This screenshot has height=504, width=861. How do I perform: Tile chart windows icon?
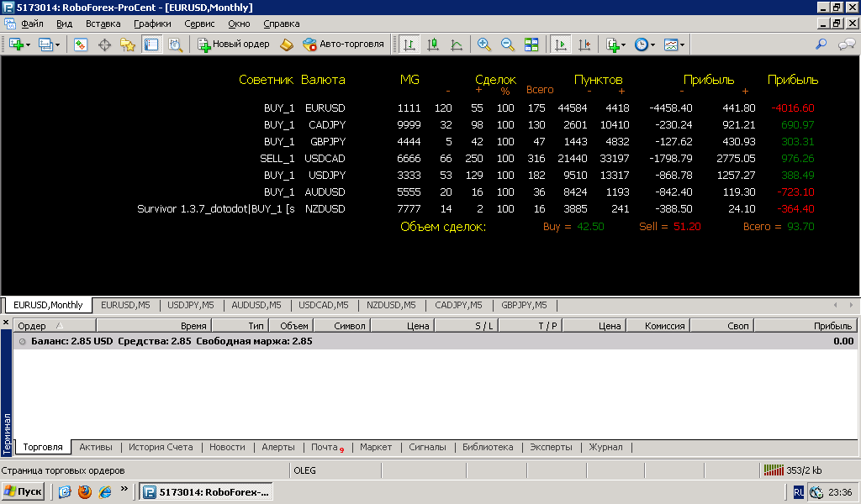point(531,45)
